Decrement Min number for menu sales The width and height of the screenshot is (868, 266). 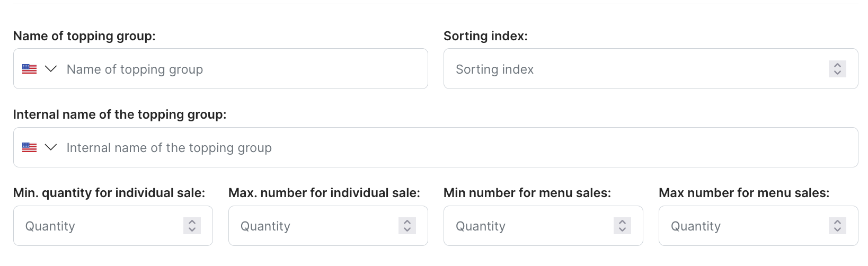622,229
